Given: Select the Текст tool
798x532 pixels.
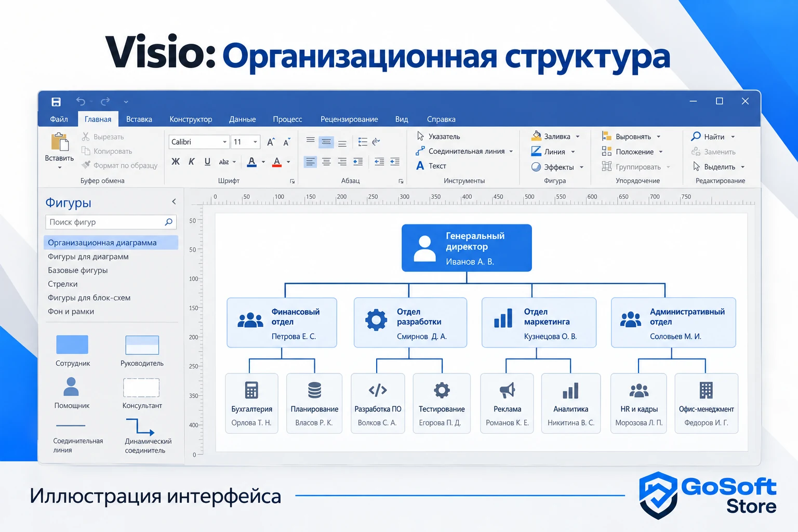Looking at the screenshot, I should click(431, 166).
